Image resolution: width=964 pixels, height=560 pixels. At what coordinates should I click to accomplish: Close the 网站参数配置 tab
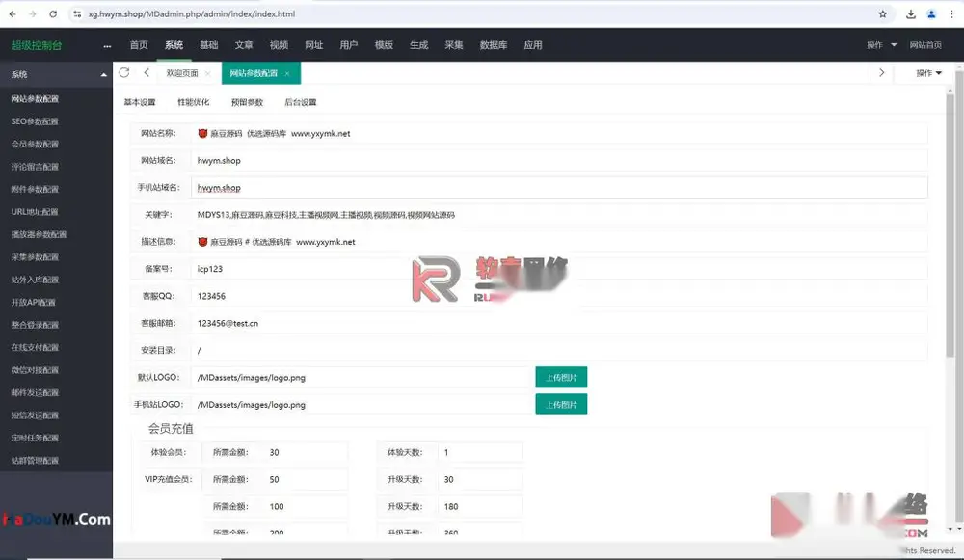(x=287, y=74)
